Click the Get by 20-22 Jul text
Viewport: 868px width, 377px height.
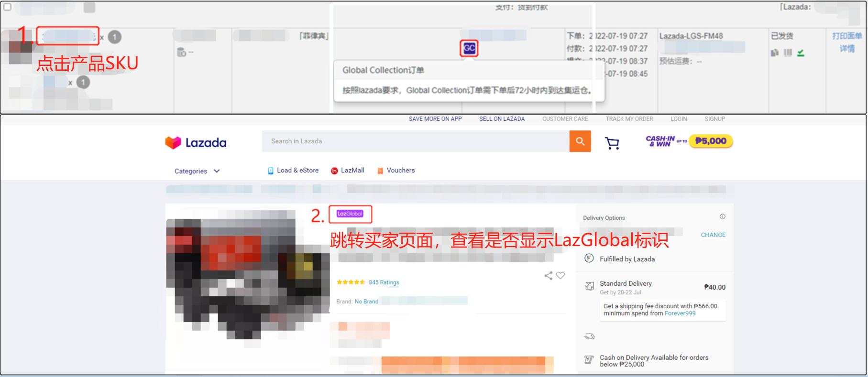[x=620, y=292]
